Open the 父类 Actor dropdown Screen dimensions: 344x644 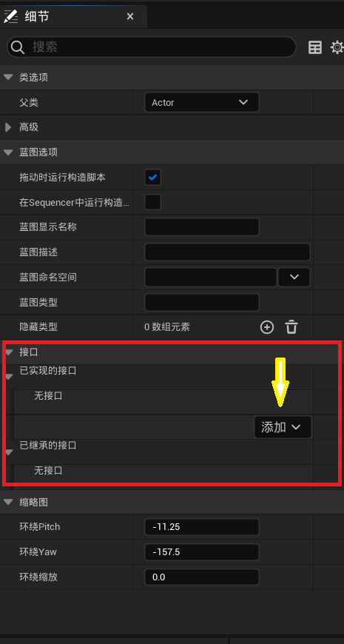click(x=201, y=102)
